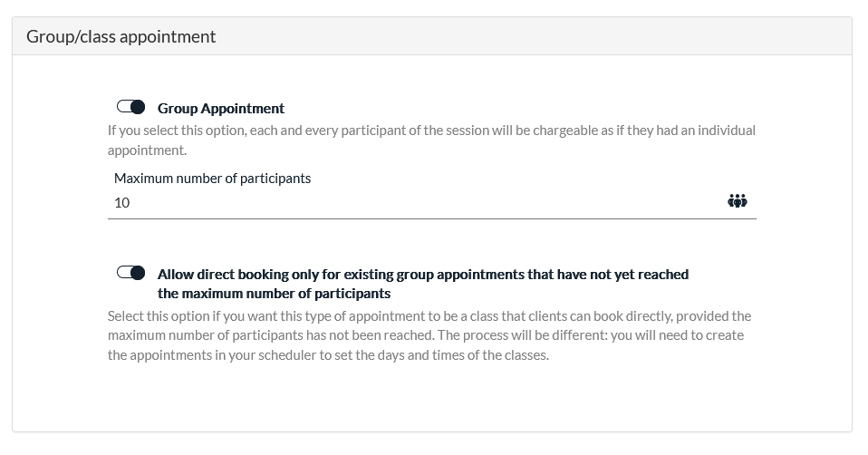Select the people icon right of participants input
Viewport: 868px width, 455px height.
(737, 201)
